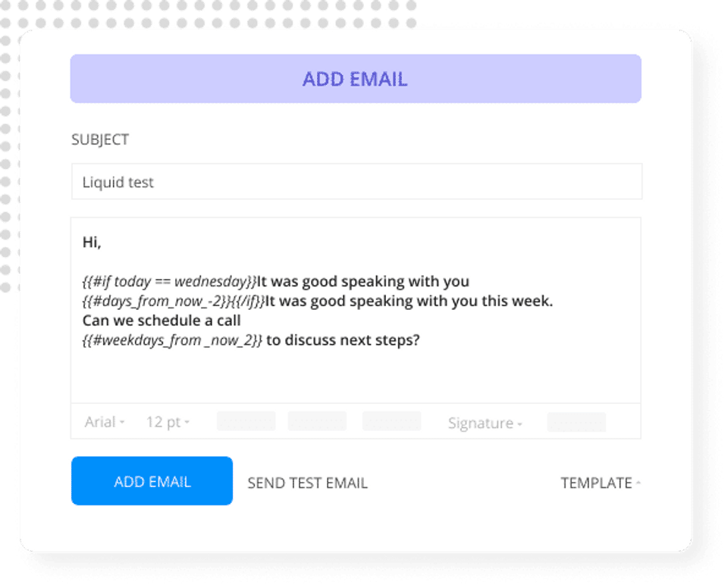
Task: Place cursor on the "Hi," greeting line
Action: tap(92, 242)
